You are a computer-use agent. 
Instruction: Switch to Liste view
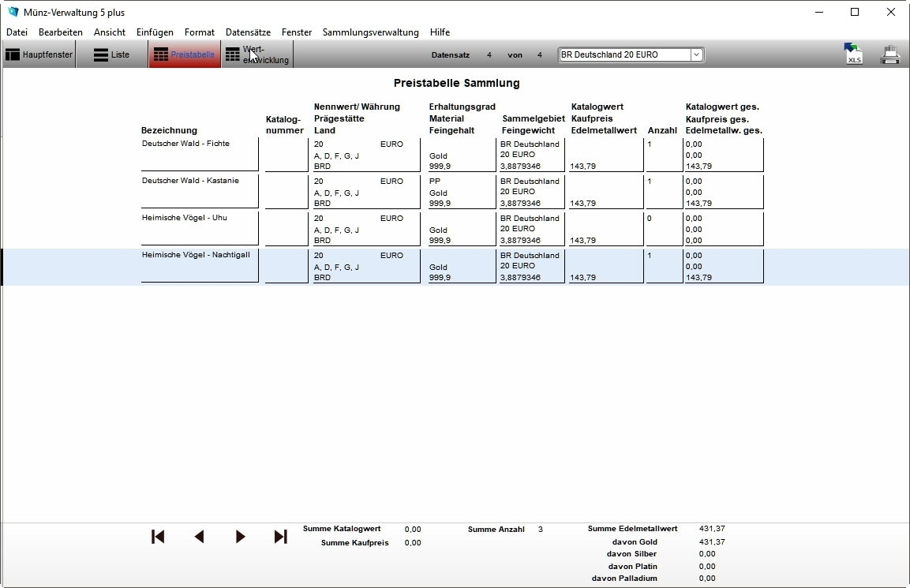(x=111, y=55)
